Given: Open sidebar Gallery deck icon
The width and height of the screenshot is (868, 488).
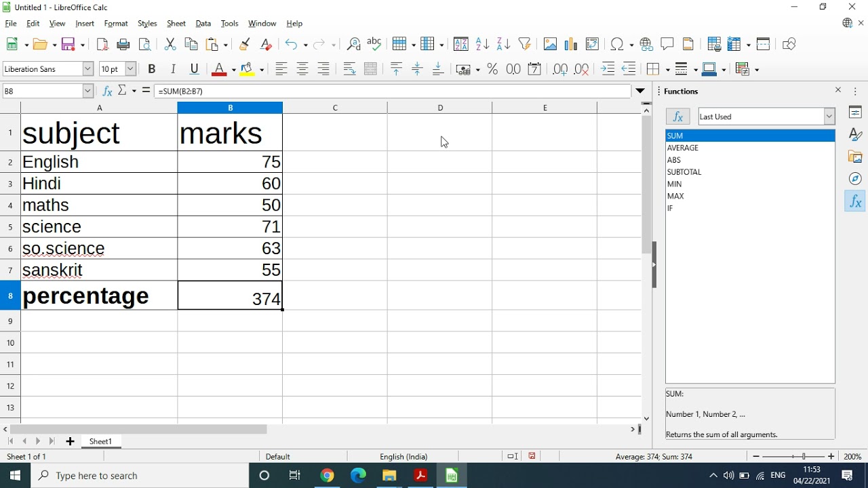Looking at the screenshot, I should point(855,157).
